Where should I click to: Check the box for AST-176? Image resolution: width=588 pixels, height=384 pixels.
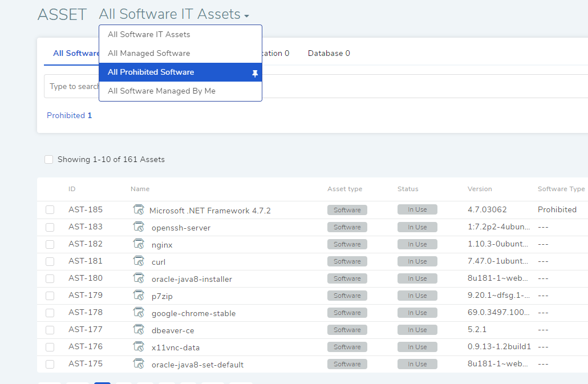(50, 347)
